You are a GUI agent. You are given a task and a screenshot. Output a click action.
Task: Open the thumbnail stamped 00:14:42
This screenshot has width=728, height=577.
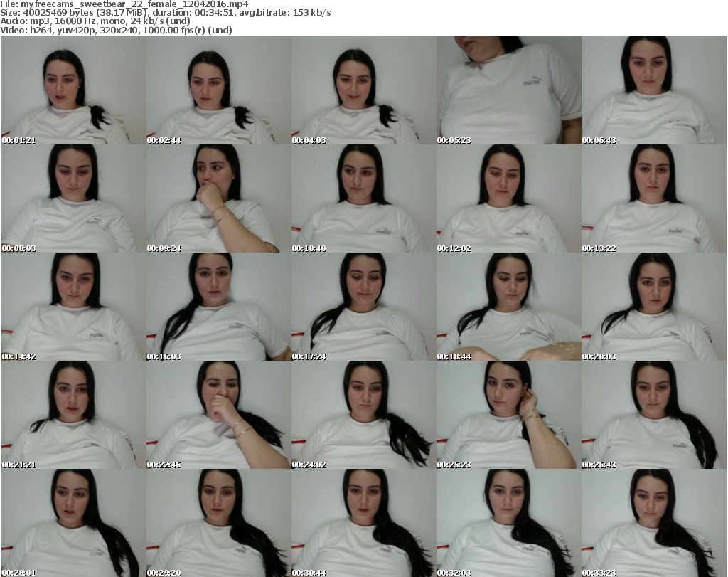(x=74, y=307)
